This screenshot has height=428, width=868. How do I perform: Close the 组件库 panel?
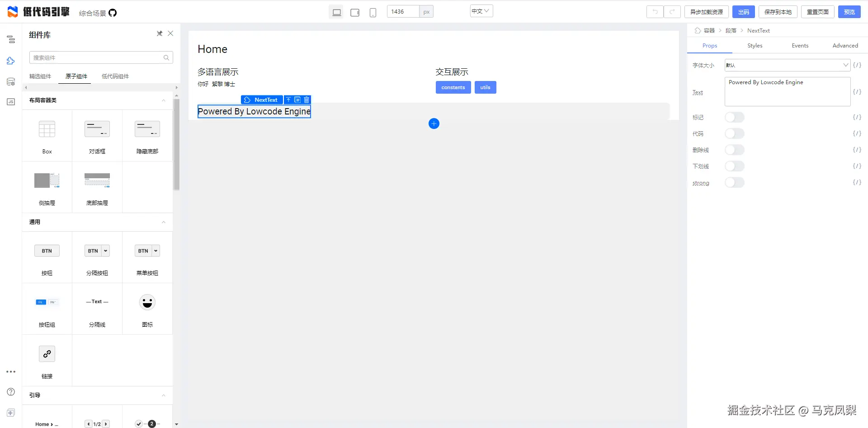tap(170, 33)
